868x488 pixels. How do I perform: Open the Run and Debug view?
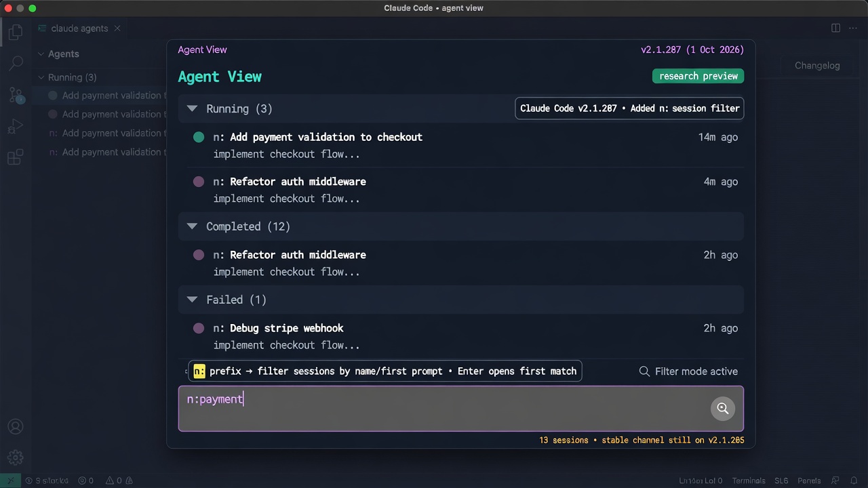(x=15, y=127)
